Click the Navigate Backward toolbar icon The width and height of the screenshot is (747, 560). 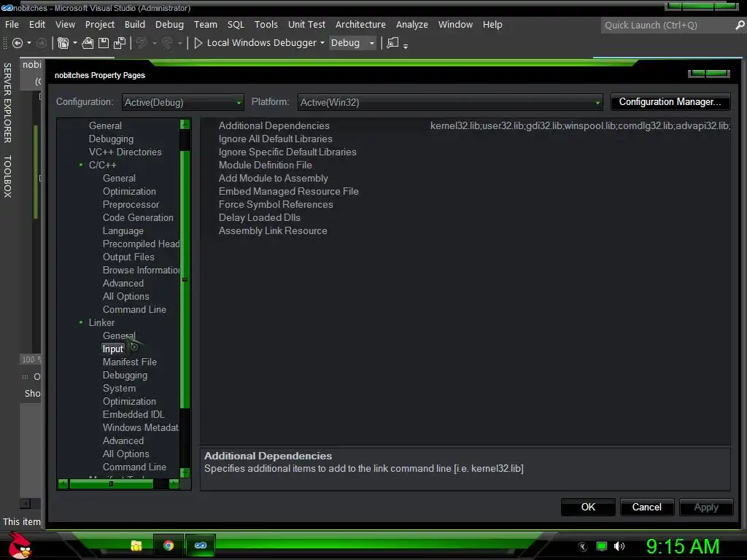click(18, 43)
